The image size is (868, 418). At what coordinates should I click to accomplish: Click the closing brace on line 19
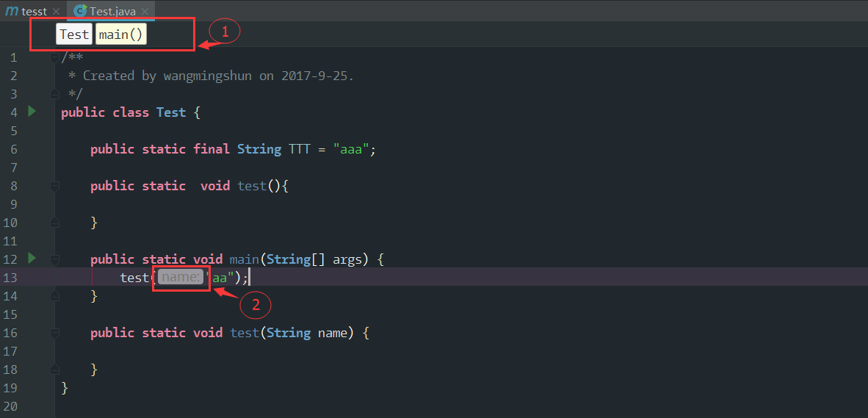[65, 388]
